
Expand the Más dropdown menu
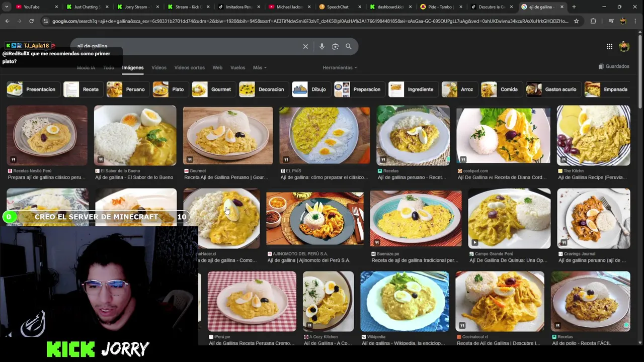[260, 67]
